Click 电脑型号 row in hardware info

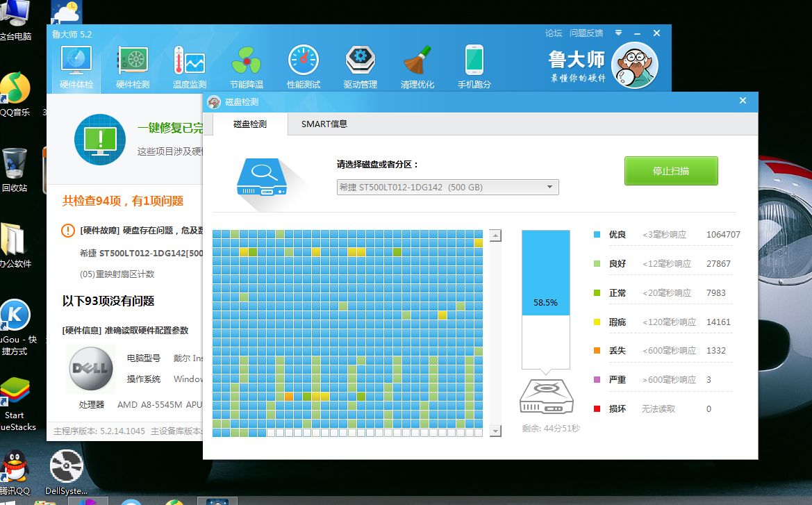pyautogui.click(x=165, y=358)
